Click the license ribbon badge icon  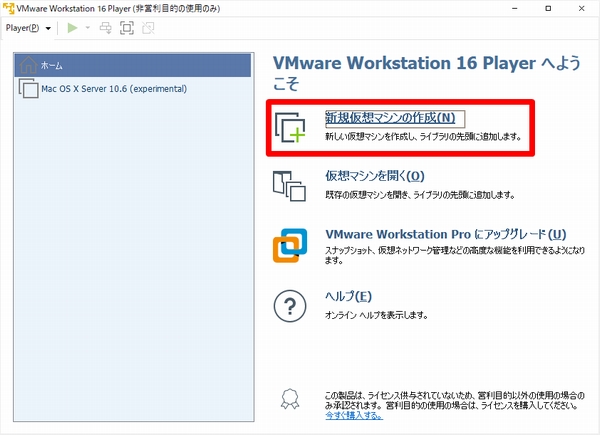point(290,399)
